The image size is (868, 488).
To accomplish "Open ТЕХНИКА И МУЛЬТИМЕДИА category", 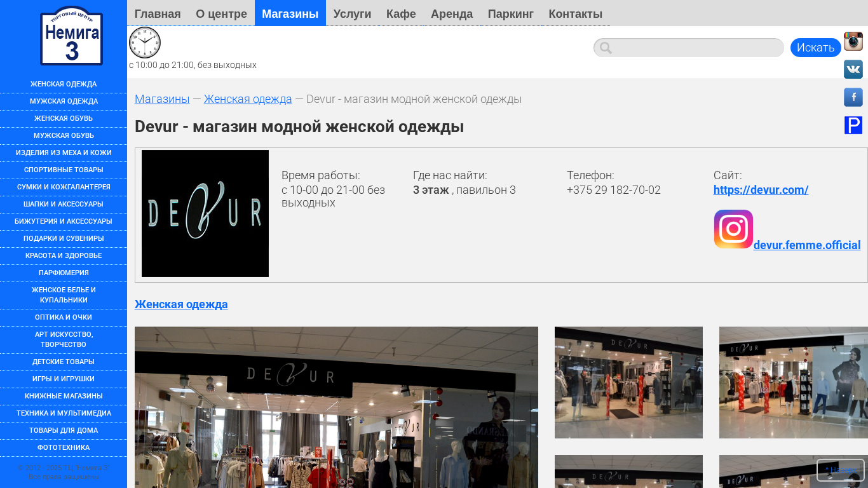I will coord(64,414).
